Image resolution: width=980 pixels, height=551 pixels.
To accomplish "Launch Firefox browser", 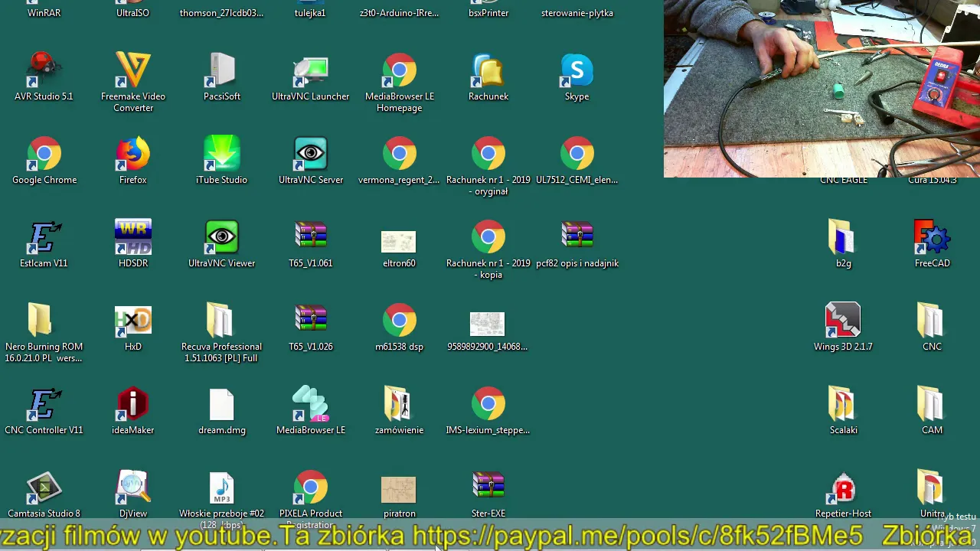I will click(x=133, y=160).
